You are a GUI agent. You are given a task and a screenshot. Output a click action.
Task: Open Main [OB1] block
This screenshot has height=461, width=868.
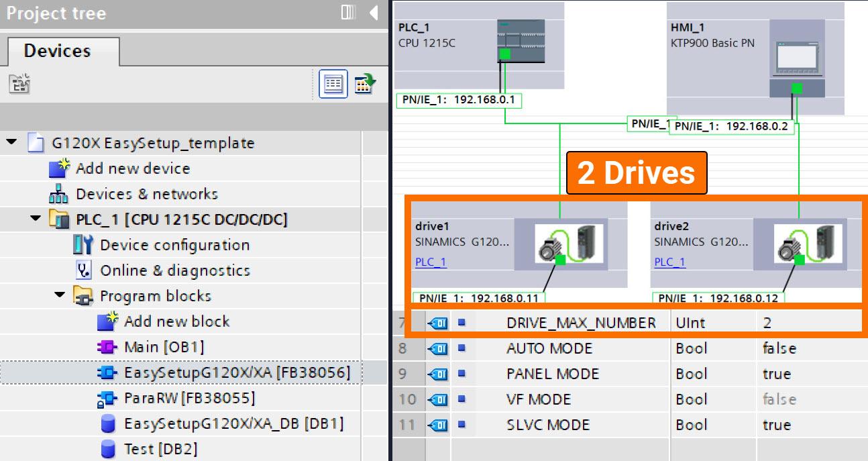click(164, 347)
